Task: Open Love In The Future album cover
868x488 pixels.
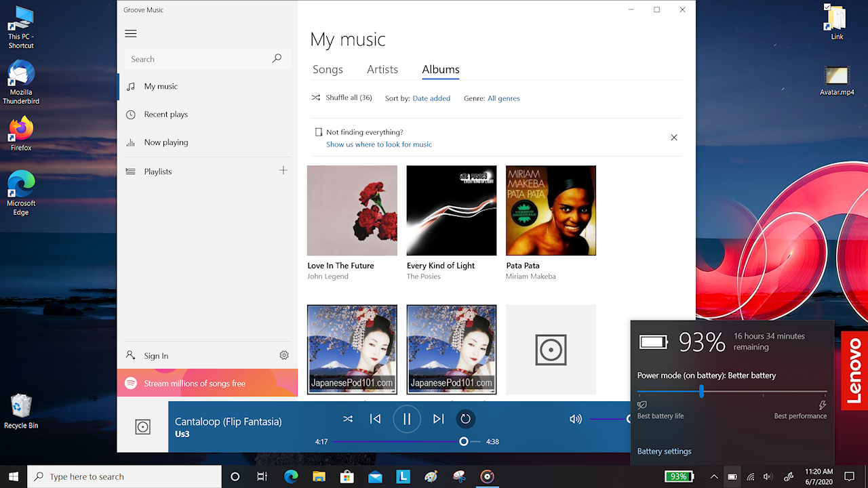Action: 352,211
